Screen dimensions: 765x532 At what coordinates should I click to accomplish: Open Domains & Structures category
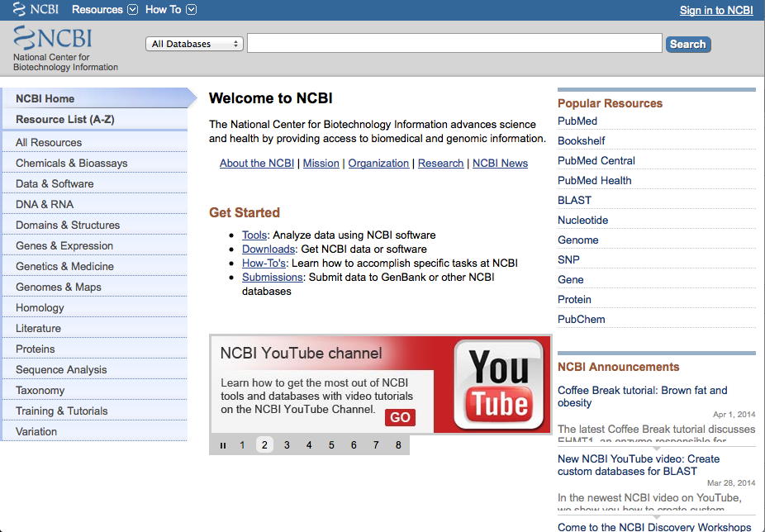click(95, 225)
